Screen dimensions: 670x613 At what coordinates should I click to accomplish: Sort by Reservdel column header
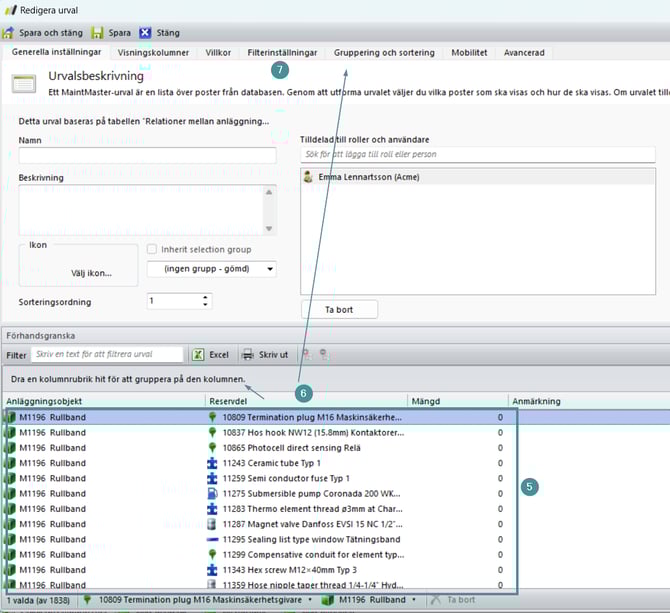307,401
